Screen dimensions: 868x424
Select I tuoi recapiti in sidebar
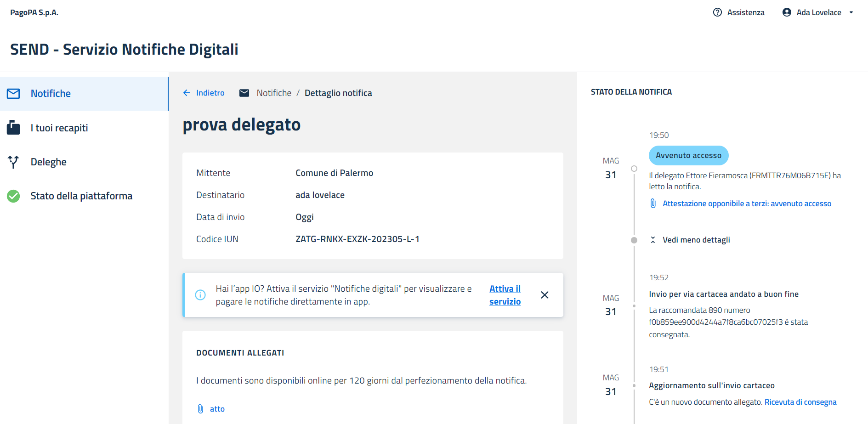[x=59, y=128]
